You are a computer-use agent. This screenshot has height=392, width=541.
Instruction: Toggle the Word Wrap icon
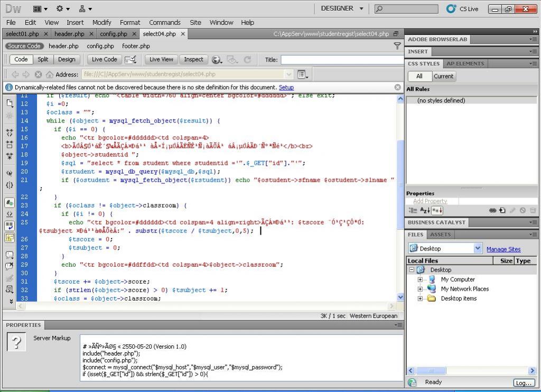point(10,226)
